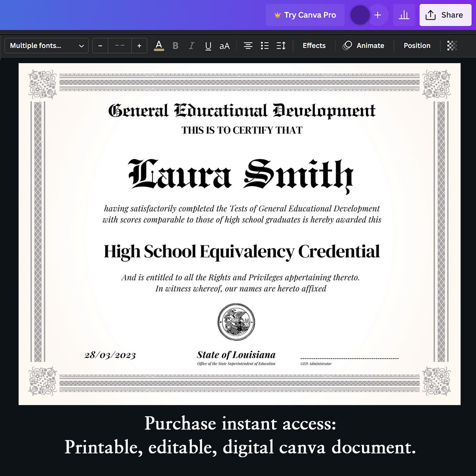Expand the font selector chevron
This screenshot has width=476, height=476.
81,46
